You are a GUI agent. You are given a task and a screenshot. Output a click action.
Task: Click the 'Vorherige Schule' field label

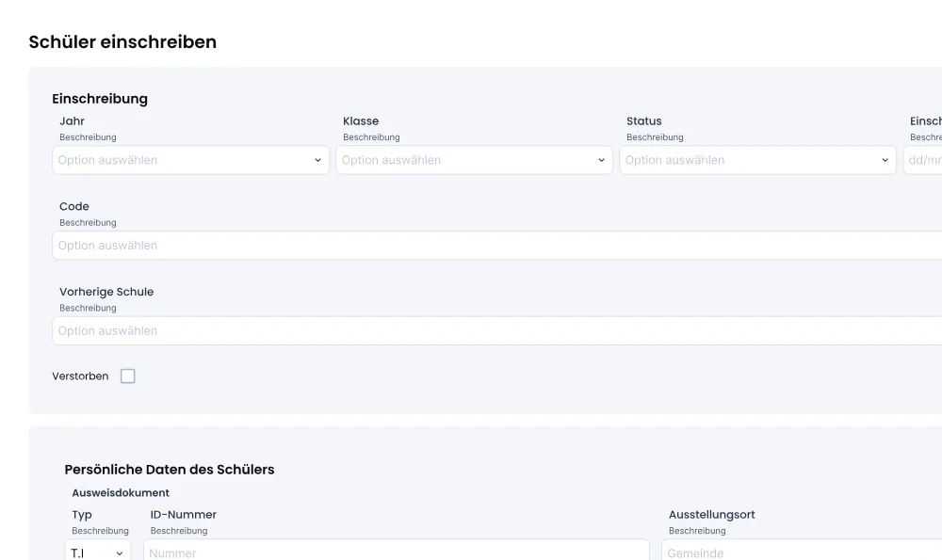(106, 292)
